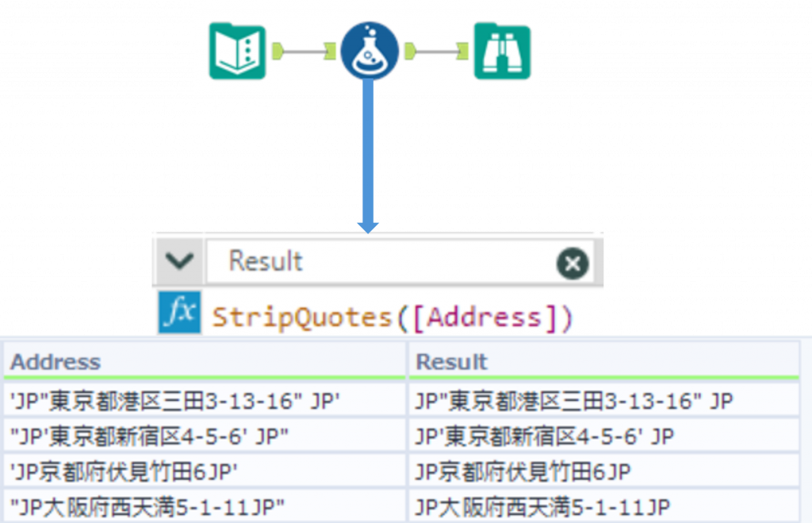The height and width of the screenshot is (523, 812).
Task: Click the Result output column name field
Action: pyautogui.click(x=381, y=261)
